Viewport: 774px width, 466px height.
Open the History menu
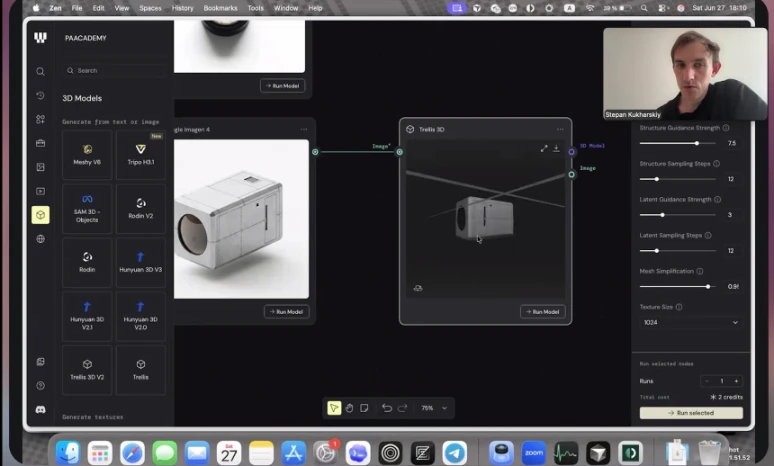182,8
